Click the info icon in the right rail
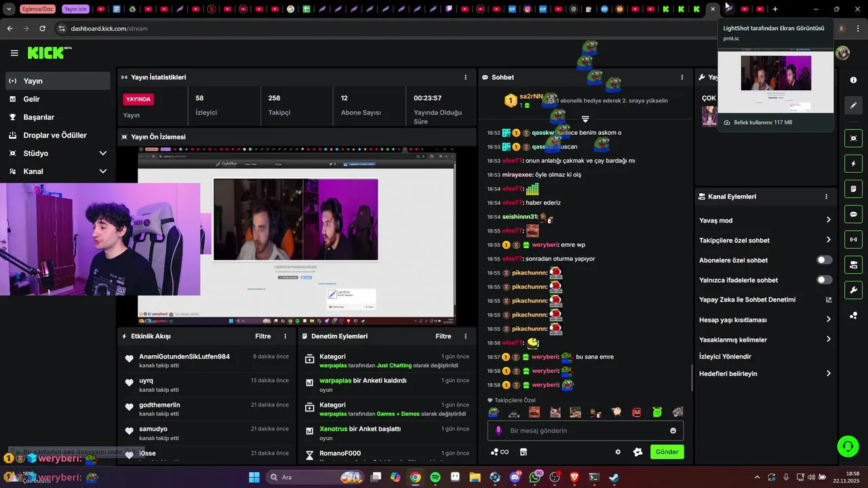The width and height of the screenshot is (868, 488). point(853,80)
